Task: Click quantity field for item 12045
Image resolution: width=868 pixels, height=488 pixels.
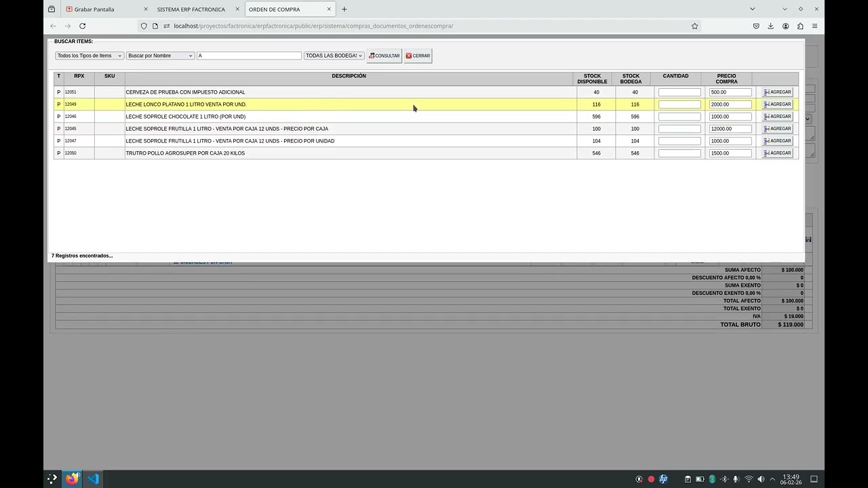Action: pos(679,129)
